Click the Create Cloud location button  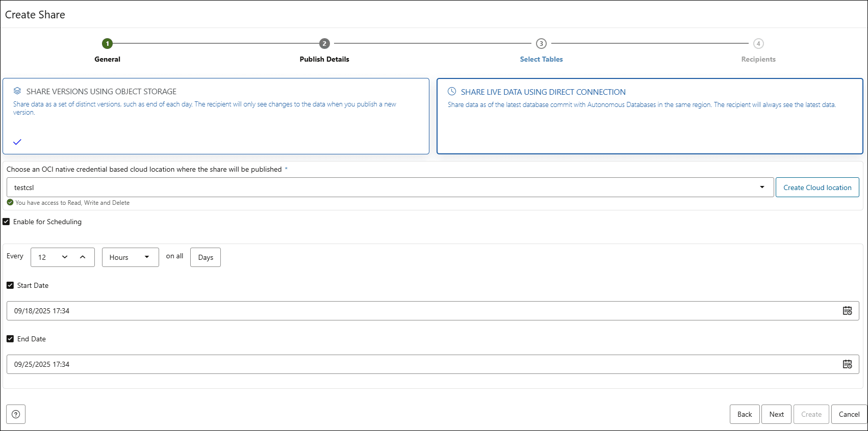818,187
